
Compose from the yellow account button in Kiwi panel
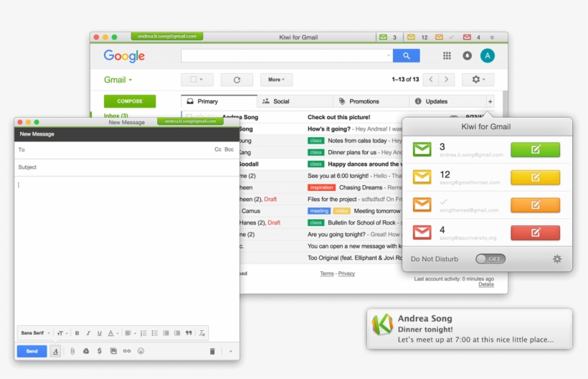click(x=535, y=177)
